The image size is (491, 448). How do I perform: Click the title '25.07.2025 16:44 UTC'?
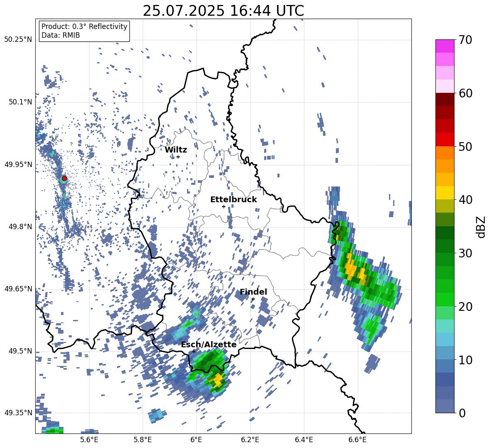223,11
